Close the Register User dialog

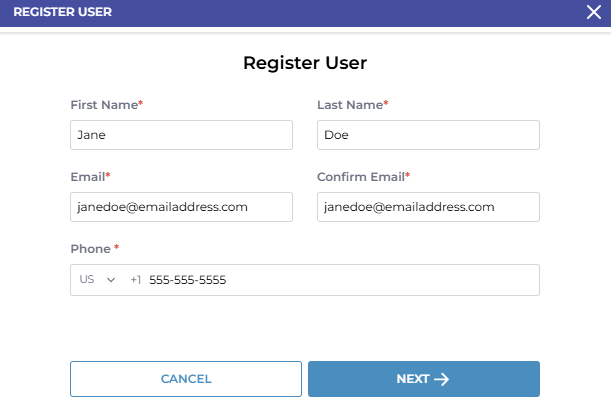click(x=594, y=12)
